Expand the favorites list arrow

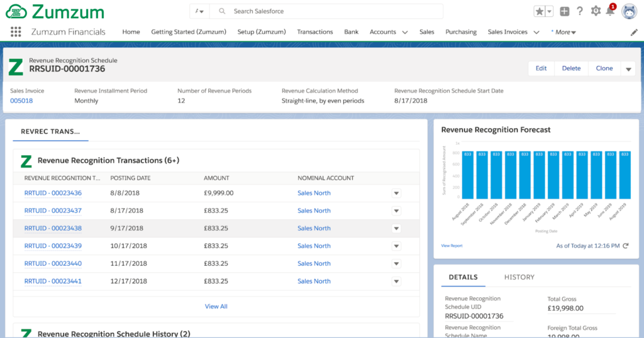click(x=550, y=11)
